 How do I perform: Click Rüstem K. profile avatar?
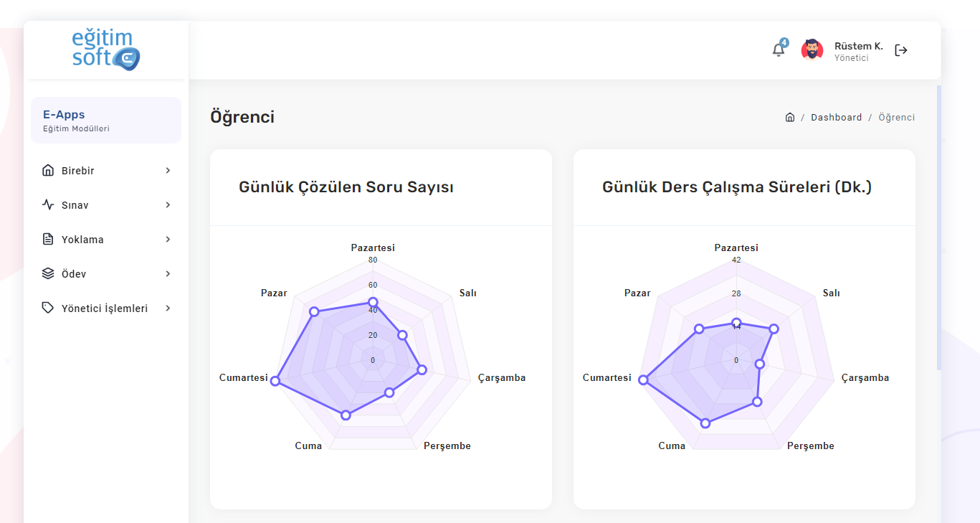pyautogui.click(x=812, y=50)
